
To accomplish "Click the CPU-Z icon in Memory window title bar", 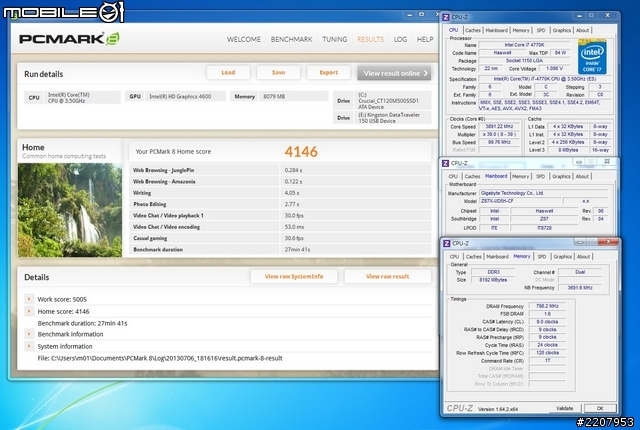I will 447,244.
